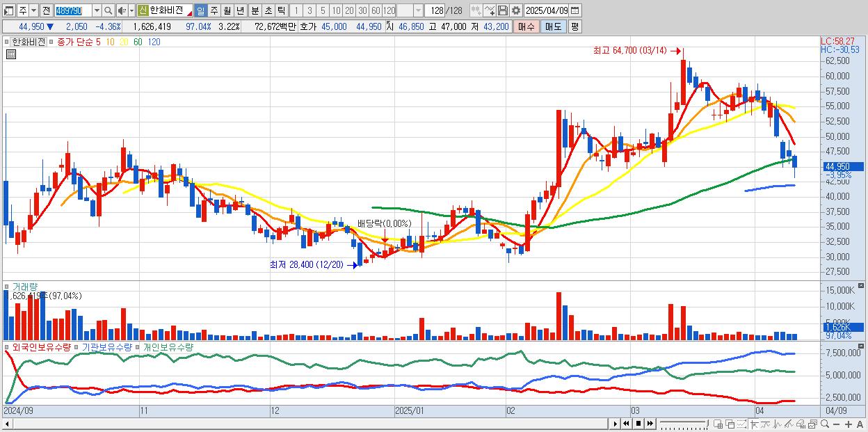
Task: Save chart with the floppy disk icon
Action: [x=502, y=10]
